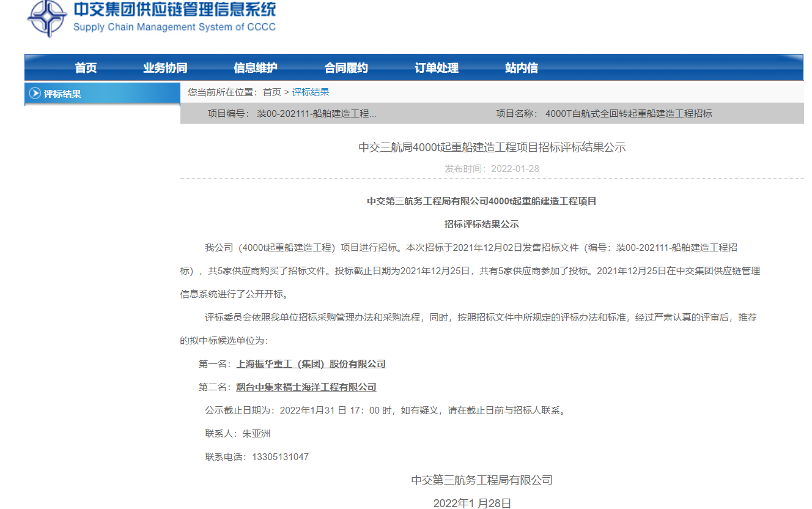Click the publish time 2022-01-28

coord(515,169)
